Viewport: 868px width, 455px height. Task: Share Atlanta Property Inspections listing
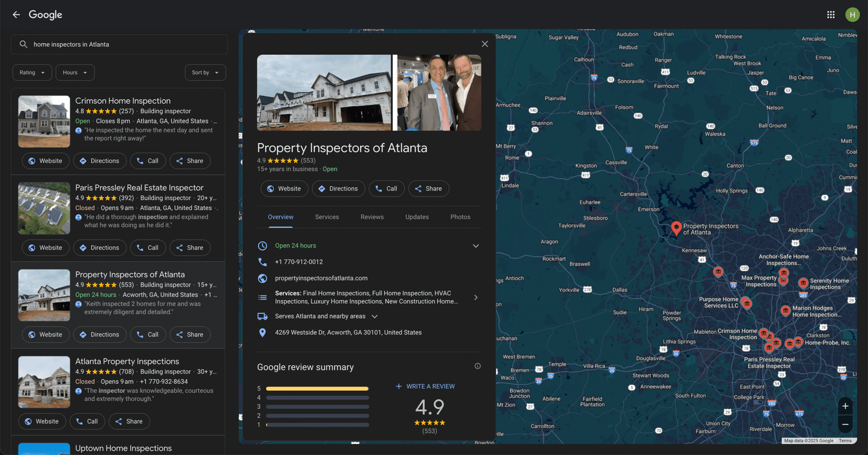click(129, 421)
